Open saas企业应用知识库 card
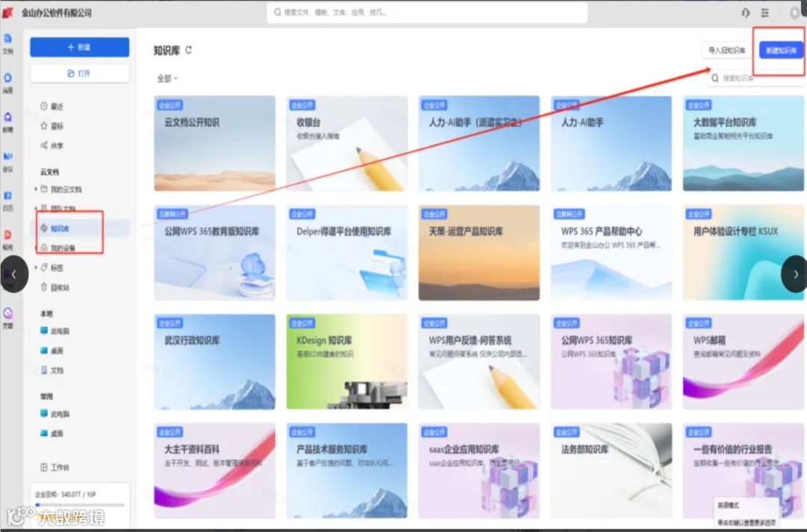Viewport: 807px width, 532px height. tap(479, 471)
